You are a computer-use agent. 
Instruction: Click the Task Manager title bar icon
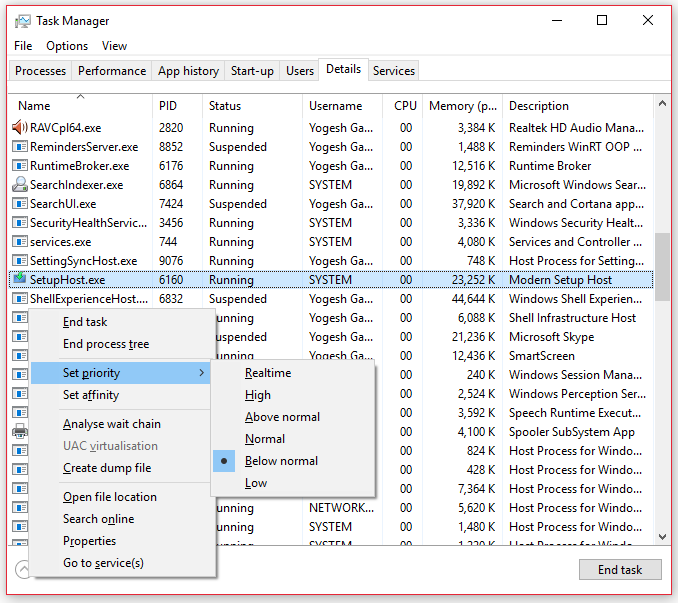coord(22,21)
